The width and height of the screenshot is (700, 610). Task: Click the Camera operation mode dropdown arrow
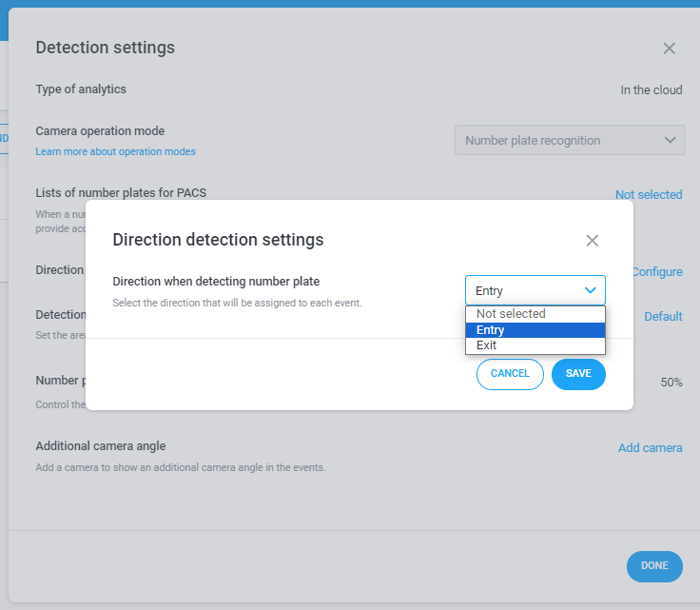click(x=670, y=140)
